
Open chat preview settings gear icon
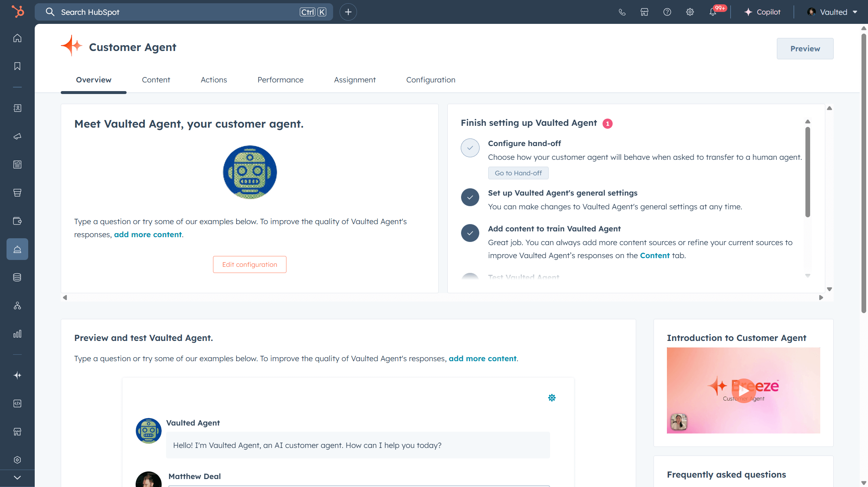tap(552, 398)
